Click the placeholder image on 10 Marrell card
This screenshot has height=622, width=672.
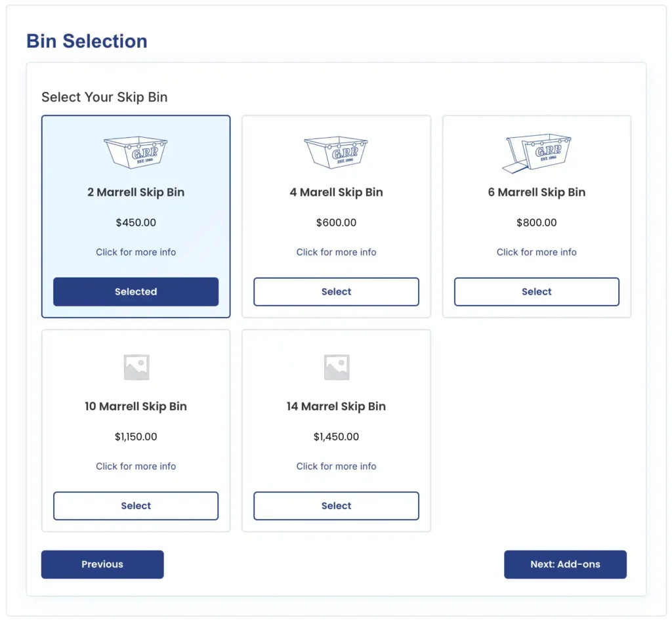pyautogui.click(x=136, y=367)
